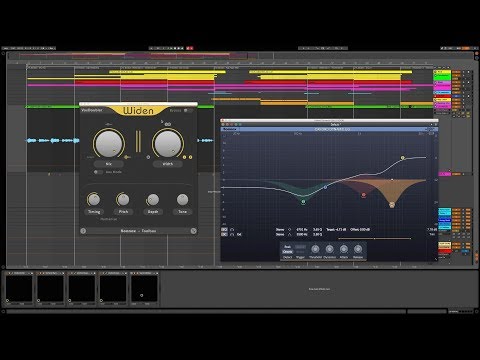This screenshot has height=360, width=480.
Task: Select the blue EQ band node
Action: coord(326,187)
